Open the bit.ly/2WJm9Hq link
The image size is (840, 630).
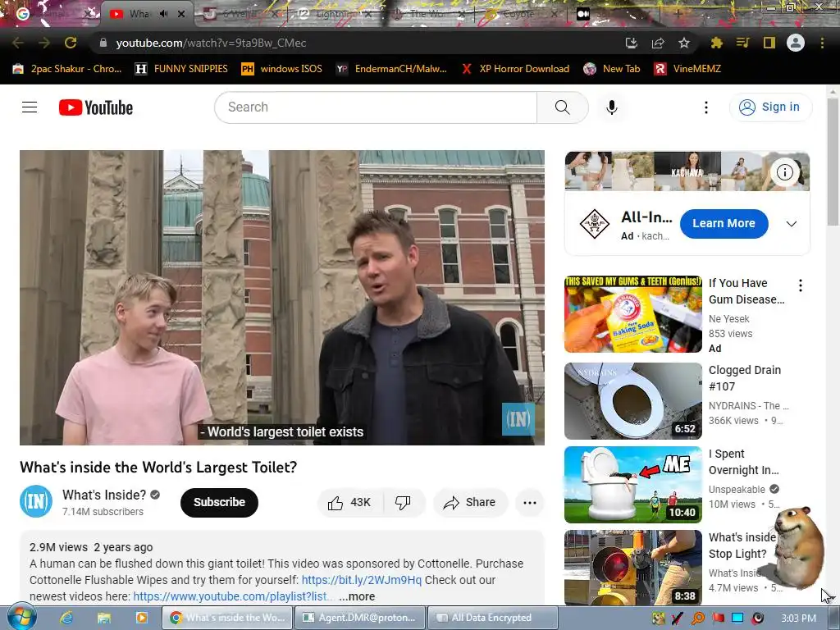pyautogui.click(x=361, y=580)
